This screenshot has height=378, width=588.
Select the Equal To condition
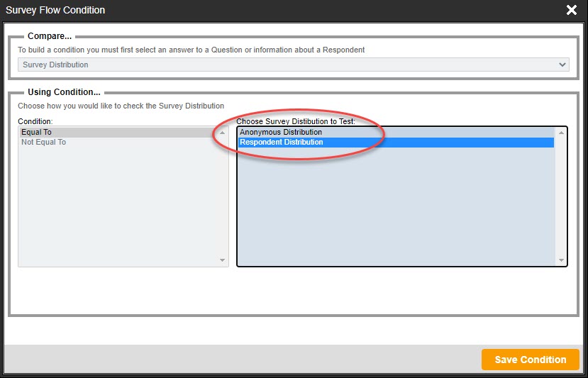coord(37,133)
